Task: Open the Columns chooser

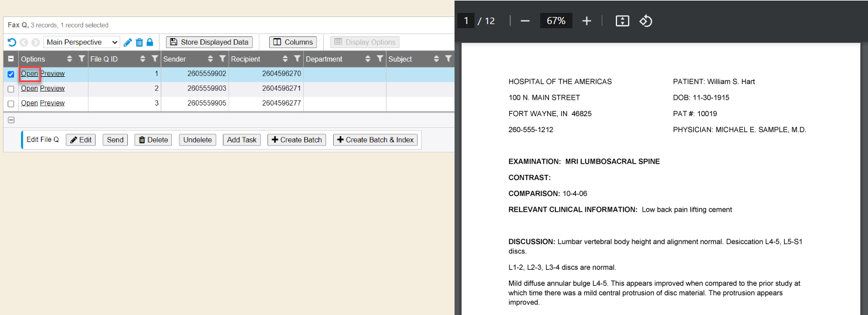Action: 293,42
